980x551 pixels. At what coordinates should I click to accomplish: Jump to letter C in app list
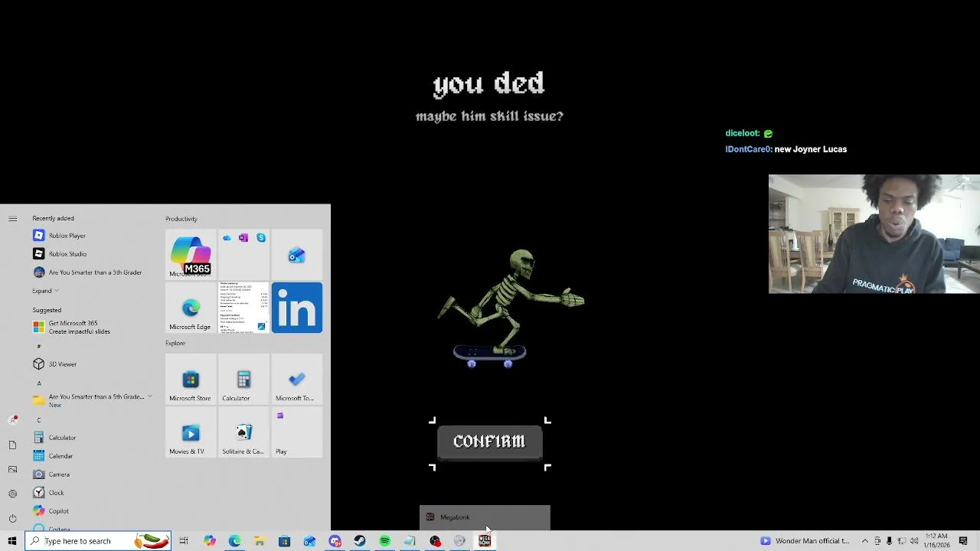[x=38, y=419]
